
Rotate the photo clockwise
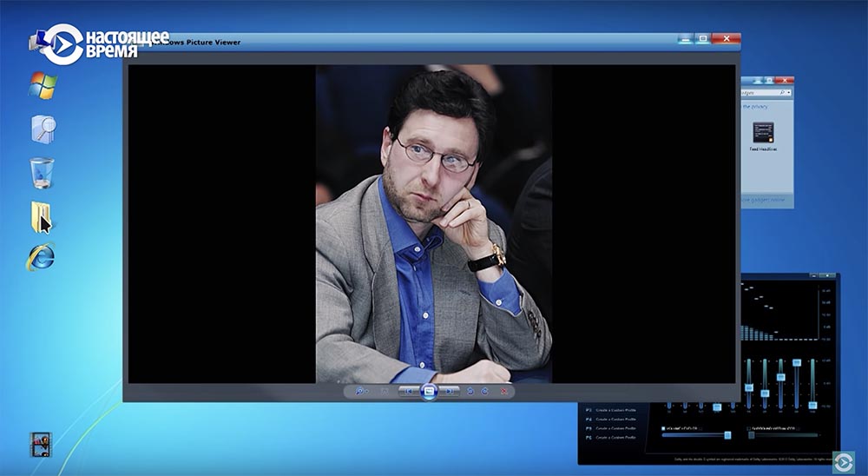click(484, 391)
